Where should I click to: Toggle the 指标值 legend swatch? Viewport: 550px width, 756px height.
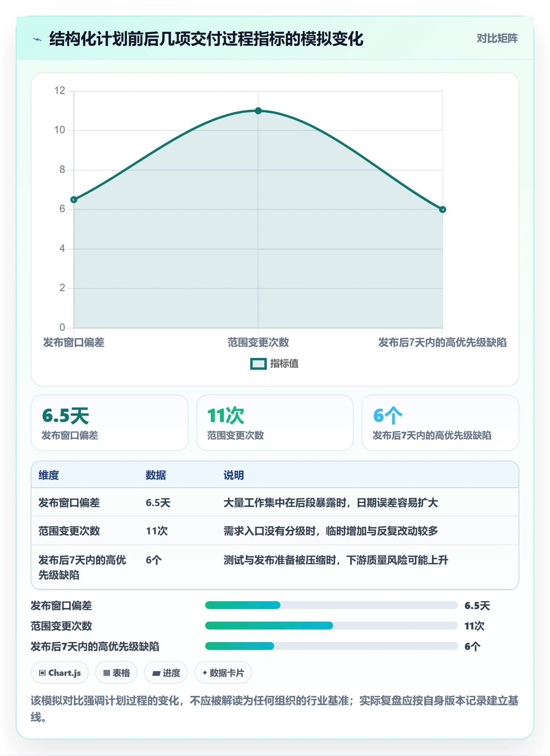[x=258, y=364]
